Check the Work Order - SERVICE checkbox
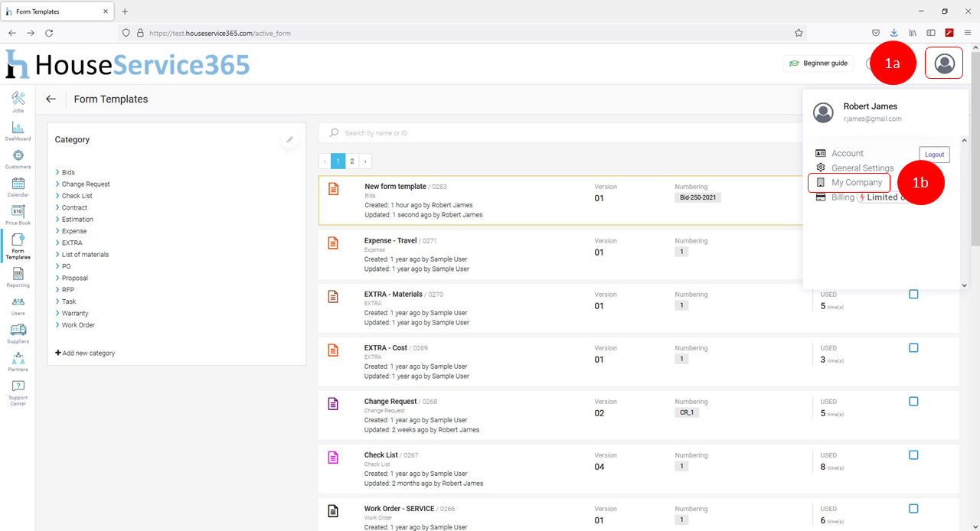This screenshot has width=980, height=531. click(913, 508)
